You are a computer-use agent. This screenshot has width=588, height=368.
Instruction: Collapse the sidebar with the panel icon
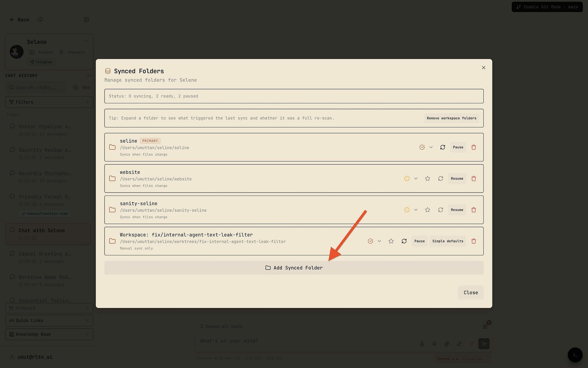tap(86, 19)
